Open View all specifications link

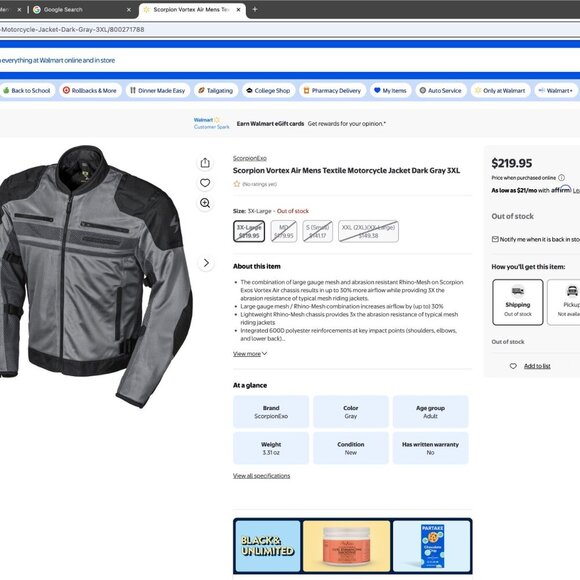point(262,476)
